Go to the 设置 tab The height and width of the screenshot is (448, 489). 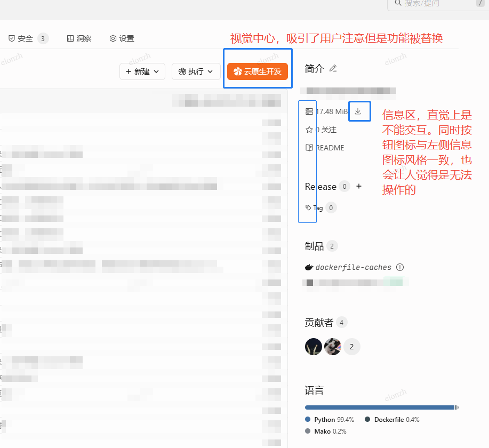pyautogui.click(x=122, y=38)
